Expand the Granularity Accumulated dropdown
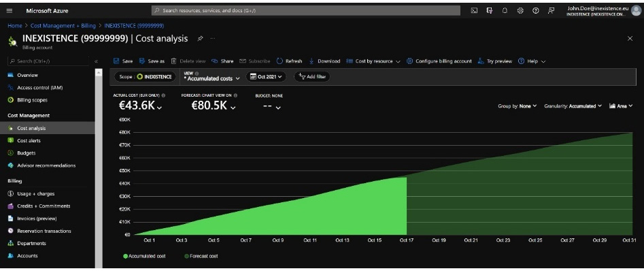Screen dimensions: 644x271 pyautogui.click(x=573, y=106)
